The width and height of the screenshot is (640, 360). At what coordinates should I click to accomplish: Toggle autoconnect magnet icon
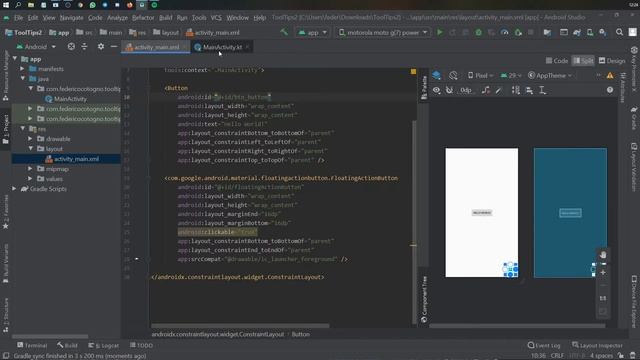(x=449, y=90)
